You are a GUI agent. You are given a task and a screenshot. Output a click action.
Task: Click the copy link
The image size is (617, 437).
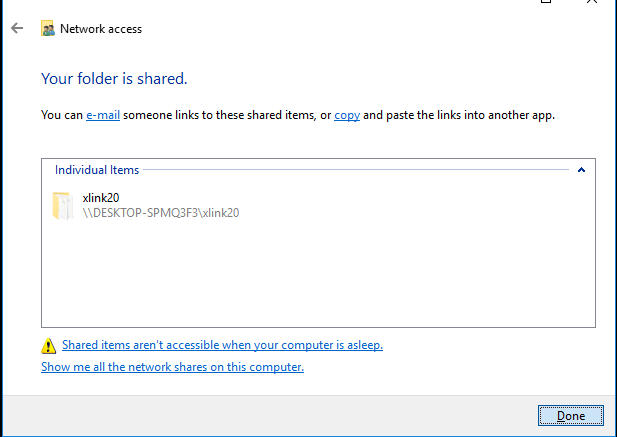pyautogui.click(x=347, y=115)
